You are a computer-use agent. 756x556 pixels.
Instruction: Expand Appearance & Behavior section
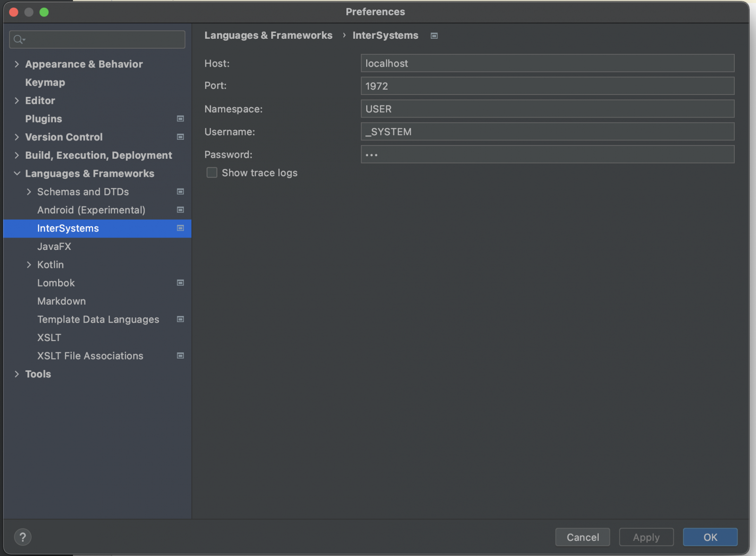pyautogui.click(x=17, y=64)
